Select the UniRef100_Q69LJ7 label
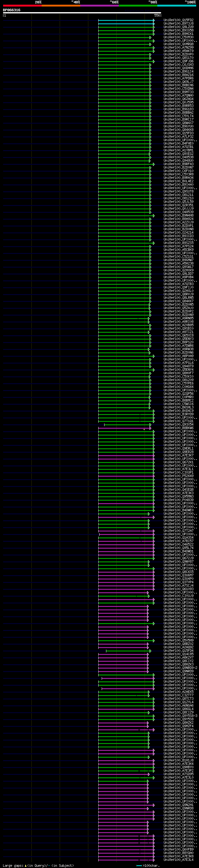Viewport: 199px width, 868px height. coord(178,82)
